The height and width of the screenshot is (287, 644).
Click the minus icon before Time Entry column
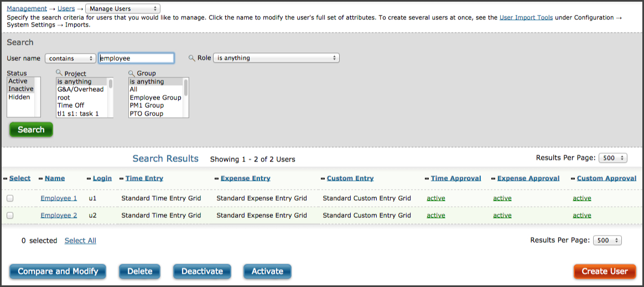(122, 179)
